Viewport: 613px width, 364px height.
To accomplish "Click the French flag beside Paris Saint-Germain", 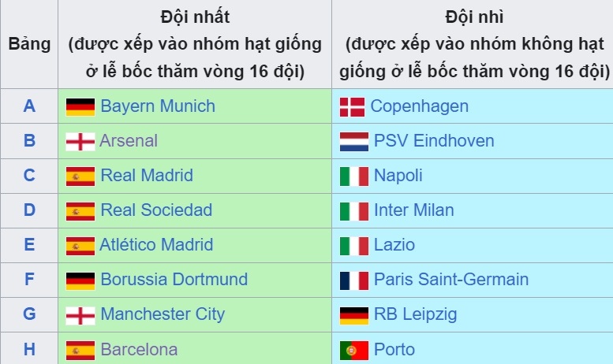I will (x=354, y=280).
